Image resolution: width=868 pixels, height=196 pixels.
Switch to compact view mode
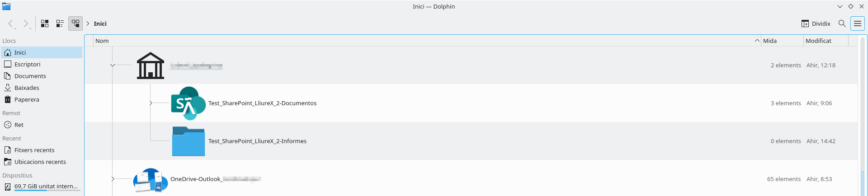pyautogui.click(x=60, y=23)
